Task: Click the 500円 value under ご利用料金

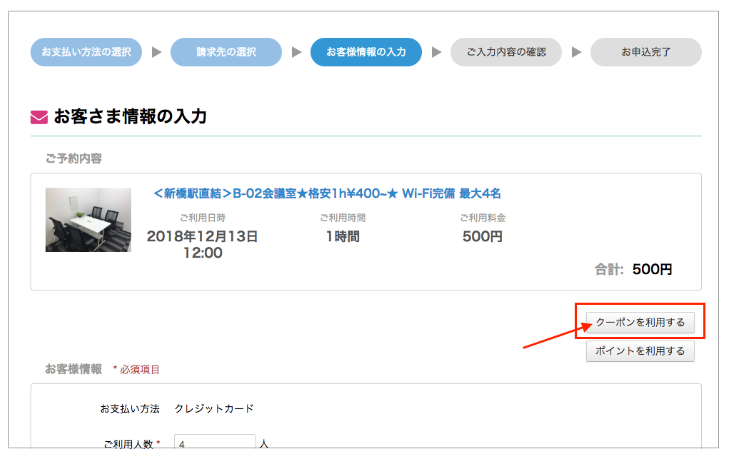Action: coord(482,236)
